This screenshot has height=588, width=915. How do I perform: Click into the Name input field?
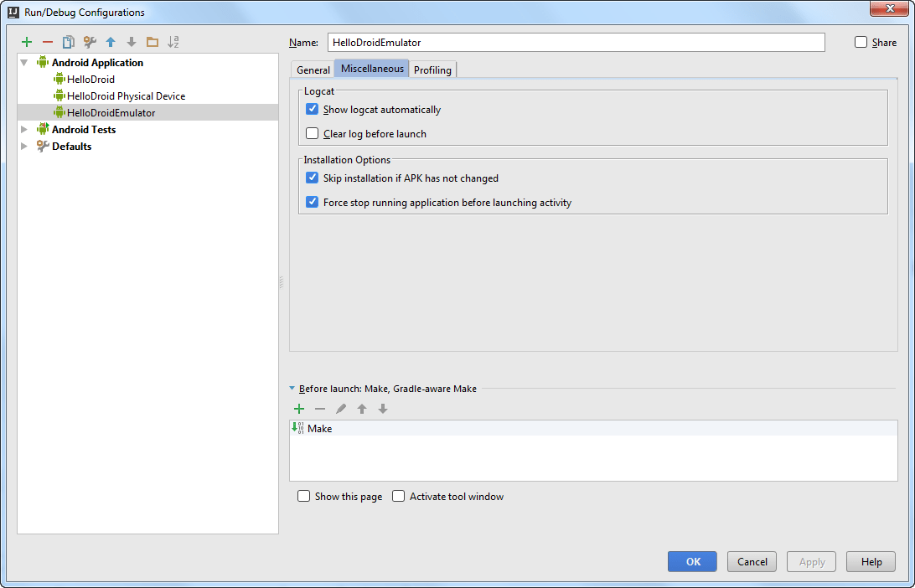(x=576, y=43)
